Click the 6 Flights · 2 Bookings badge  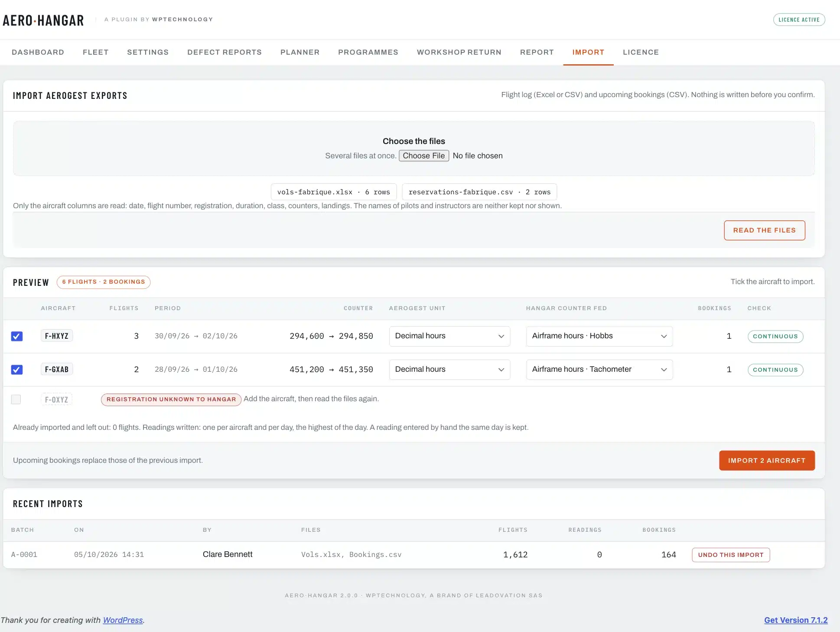coord(104,282)
